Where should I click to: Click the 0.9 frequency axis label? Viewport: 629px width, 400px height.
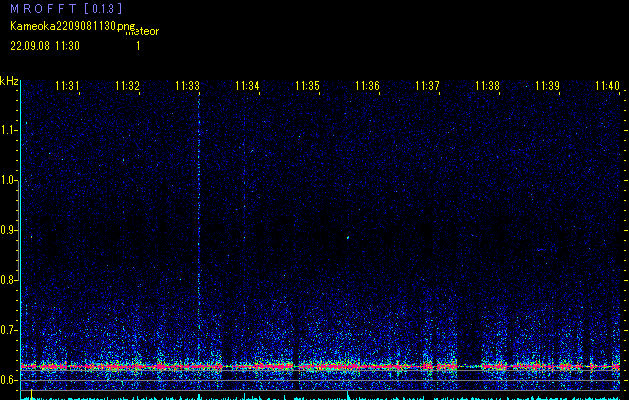click(8, 230)
